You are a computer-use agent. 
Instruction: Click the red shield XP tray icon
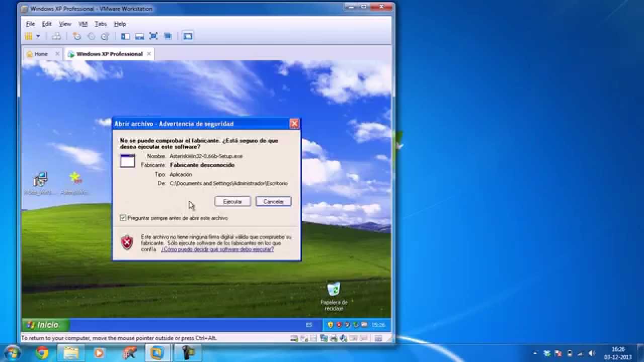(x=339, y=325)
